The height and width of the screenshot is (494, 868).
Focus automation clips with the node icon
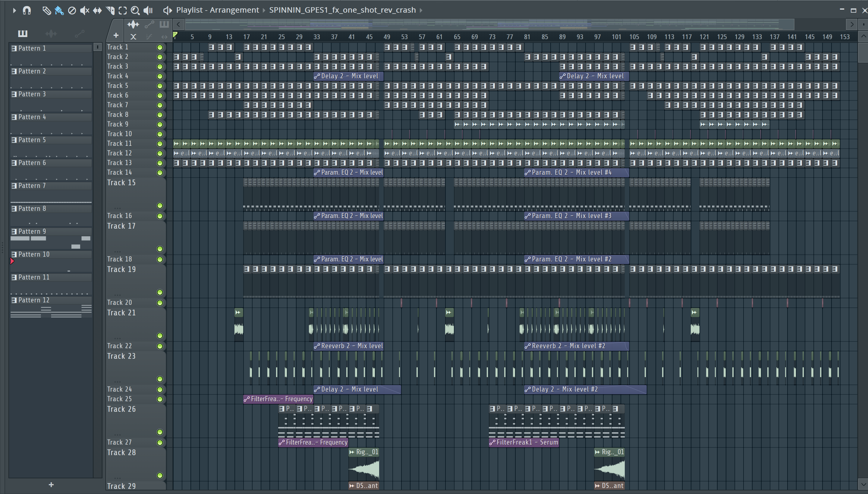149,24
